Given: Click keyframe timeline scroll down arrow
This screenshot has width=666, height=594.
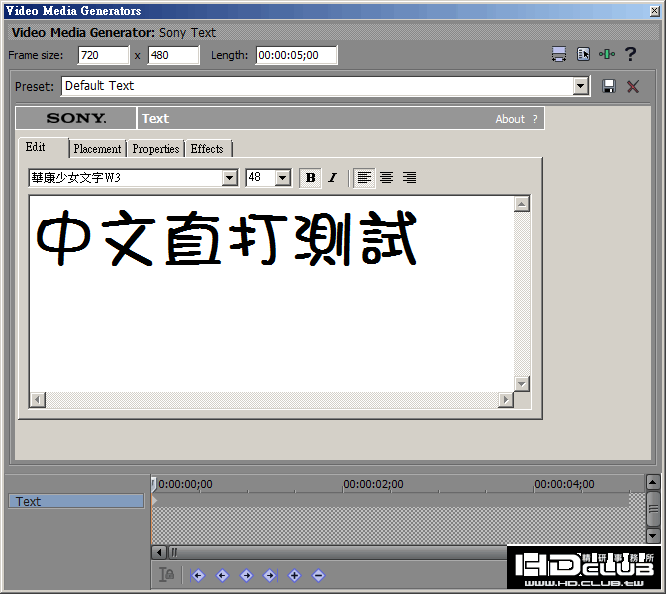Looking at the screenshot, I should pos(653,535).
